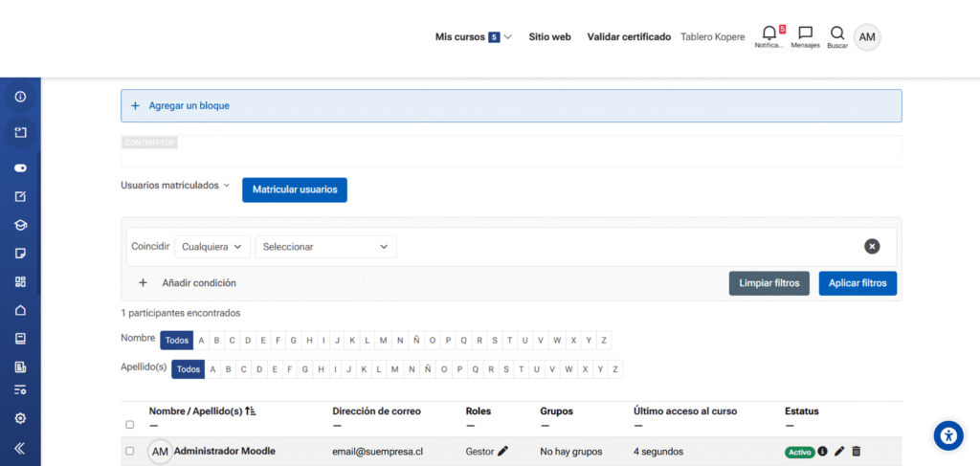The width and height of the screenshot is (980, 466).
Task: Tick the checkbox for Administrador Moodle
Action: coord(130,451)
